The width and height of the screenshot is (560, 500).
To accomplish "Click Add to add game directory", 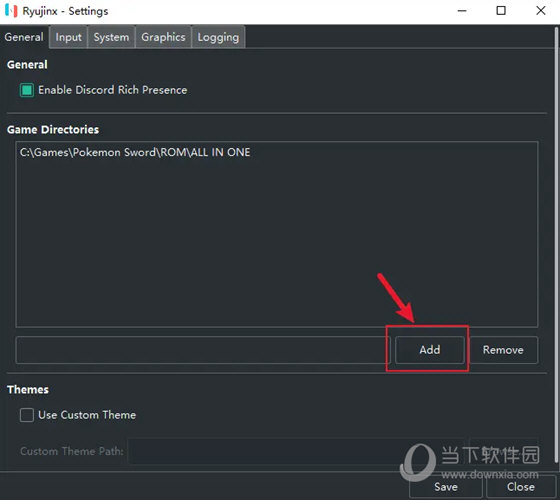I will coord(430,350).
